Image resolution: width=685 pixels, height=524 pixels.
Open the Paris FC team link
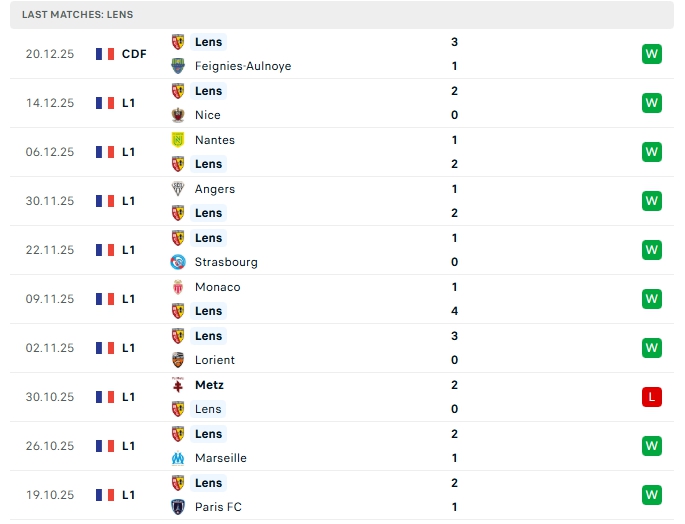coord(218,507)
